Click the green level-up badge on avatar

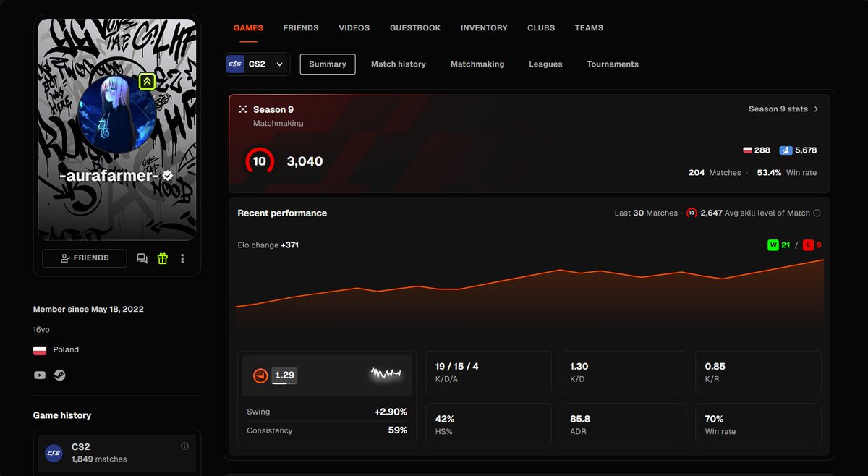(x=147, y=82)
